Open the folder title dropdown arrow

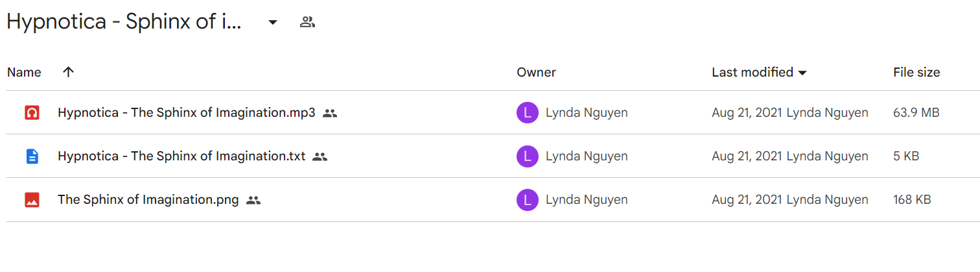pos(273,22)
